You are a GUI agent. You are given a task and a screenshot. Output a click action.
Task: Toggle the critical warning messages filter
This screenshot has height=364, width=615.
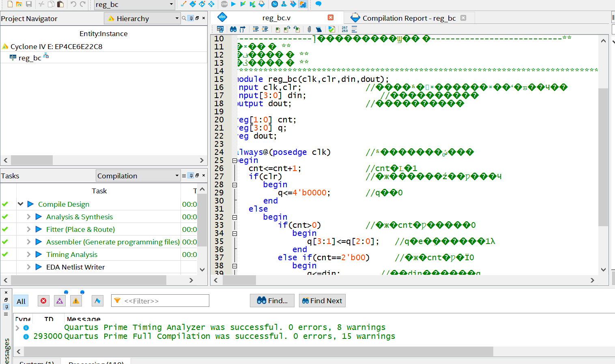coord(60,301)
